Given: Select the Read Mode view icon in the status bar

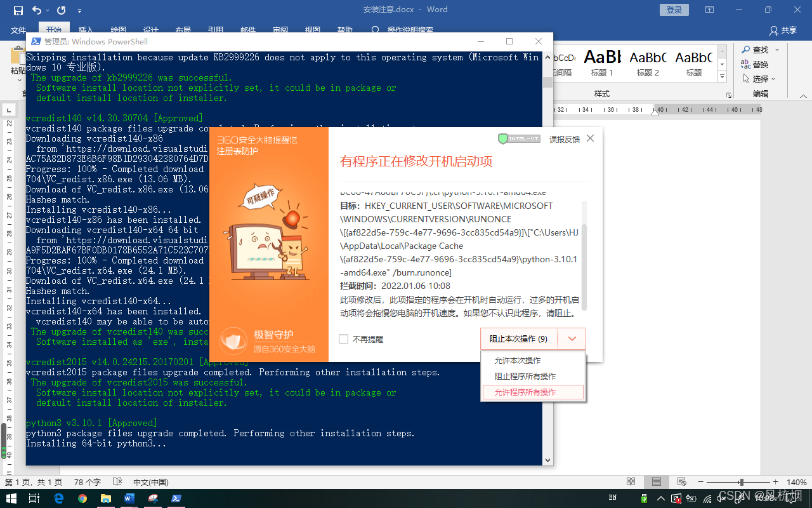Looking at the screenshot, I should pos(631,481).
